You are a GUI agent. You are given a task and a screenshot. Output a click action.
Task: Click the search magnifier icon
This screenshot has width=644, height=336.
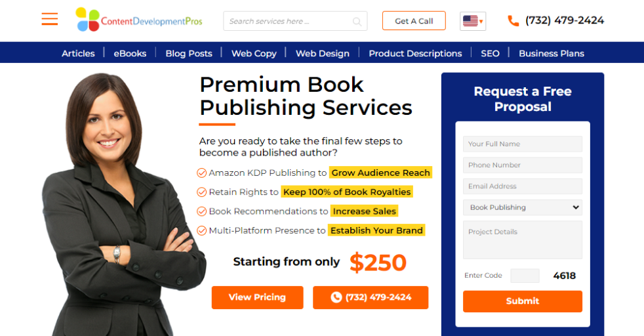coord(357,22)
